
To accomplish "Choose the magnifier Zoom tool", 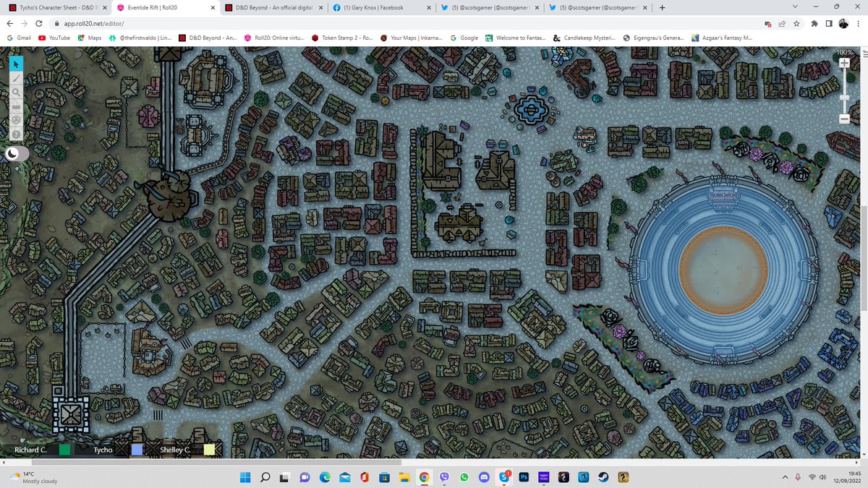I will 16,93.
